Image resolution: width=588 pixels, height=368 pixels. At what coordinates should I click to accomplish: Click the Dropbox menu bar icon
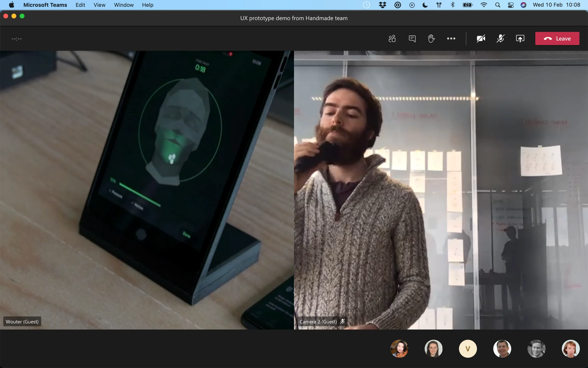click(382, 5)
